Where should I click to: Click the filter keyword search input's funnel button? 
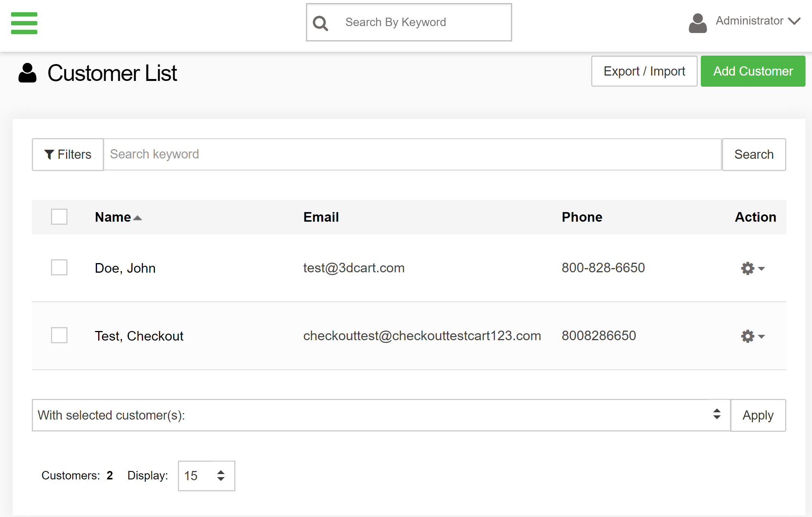[67, 154]
